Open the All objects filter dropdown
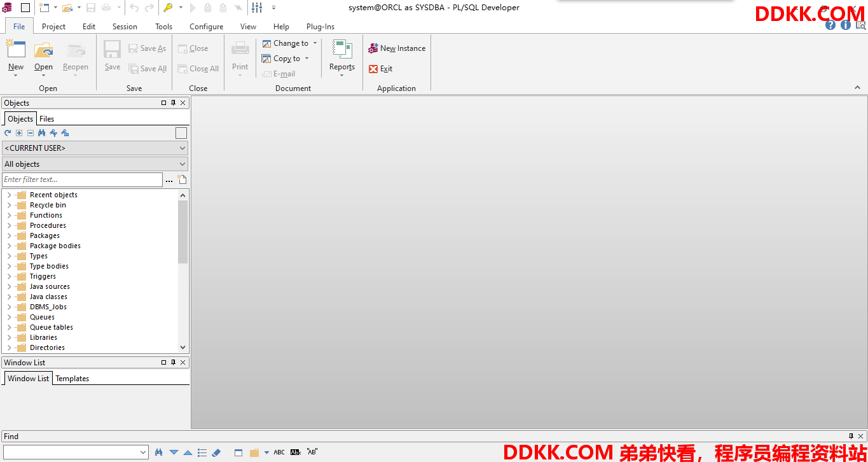The width and height of the screenshot is (868, 462). (95, 164)
